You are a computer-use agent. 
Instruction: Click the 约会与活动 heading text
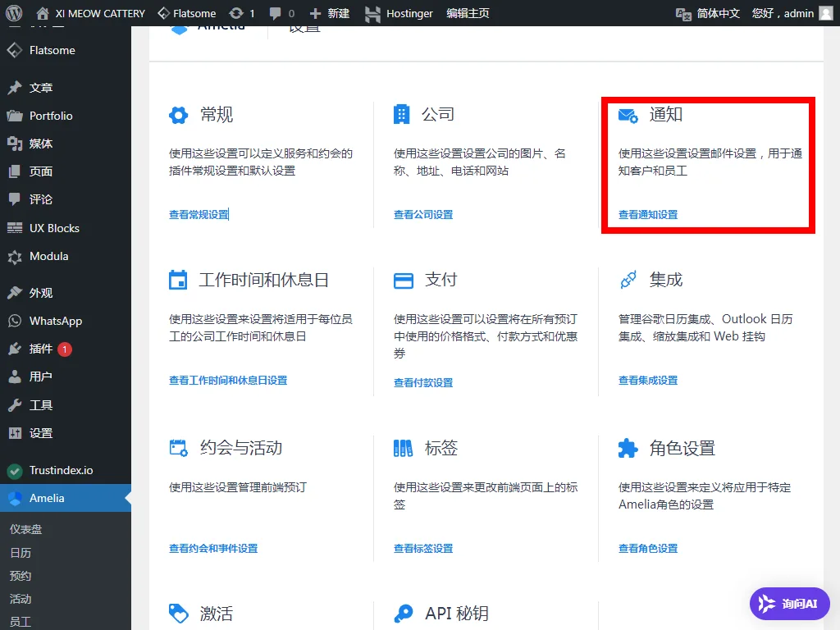click(241, 448)
